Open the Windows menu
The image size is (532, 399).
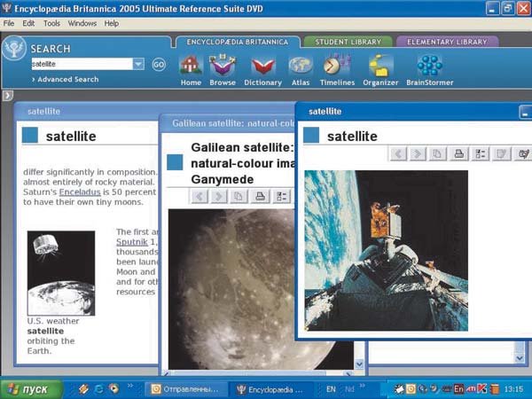pos(82,23)
